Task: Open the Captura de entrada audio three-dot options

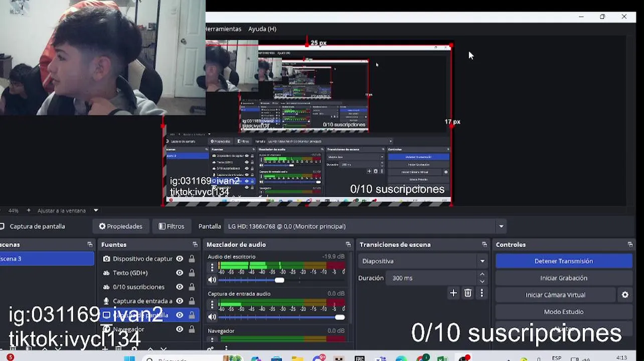Action: tap(212, 304)
